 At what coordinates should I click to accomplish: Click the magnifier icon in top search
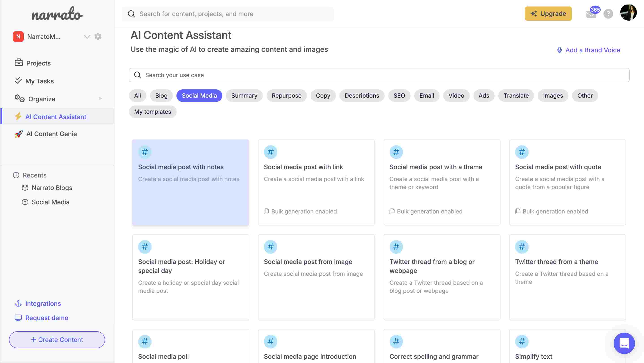pos(131,14)
